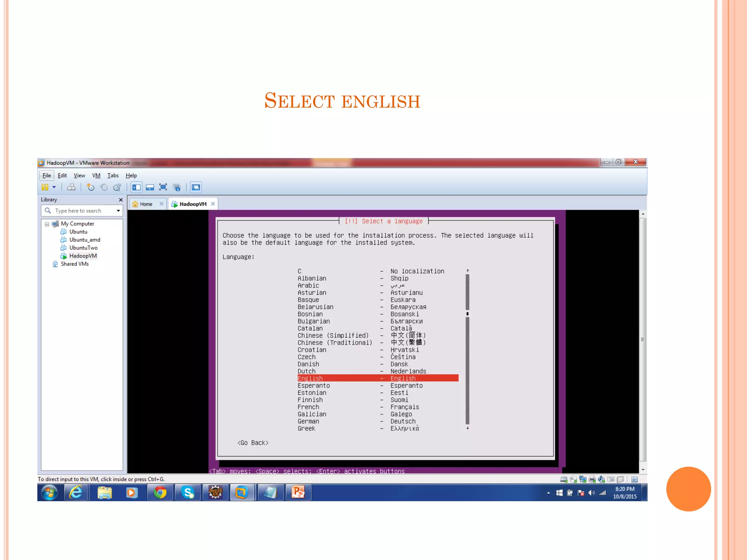Collapse the My Computer tree node
747x560 pixels.
point(47,224)
